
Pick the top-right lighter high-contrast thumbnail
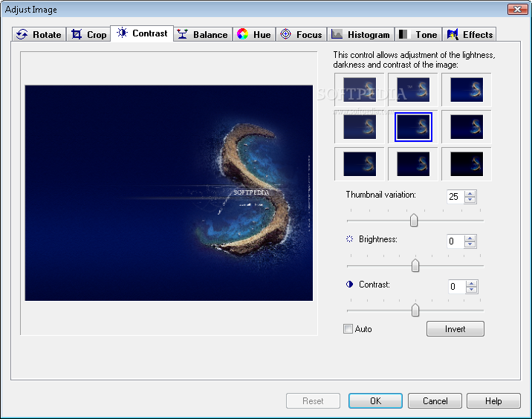[x=467, y=90]
